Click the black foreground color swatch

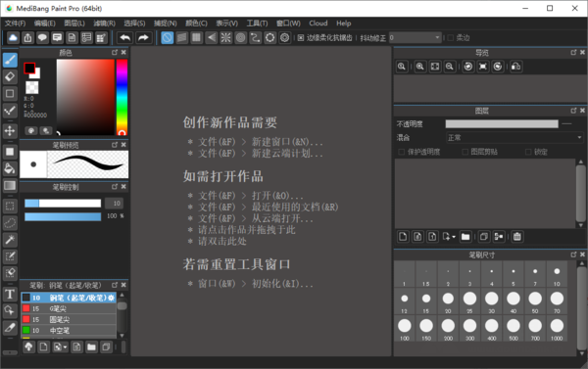(29, 69)
